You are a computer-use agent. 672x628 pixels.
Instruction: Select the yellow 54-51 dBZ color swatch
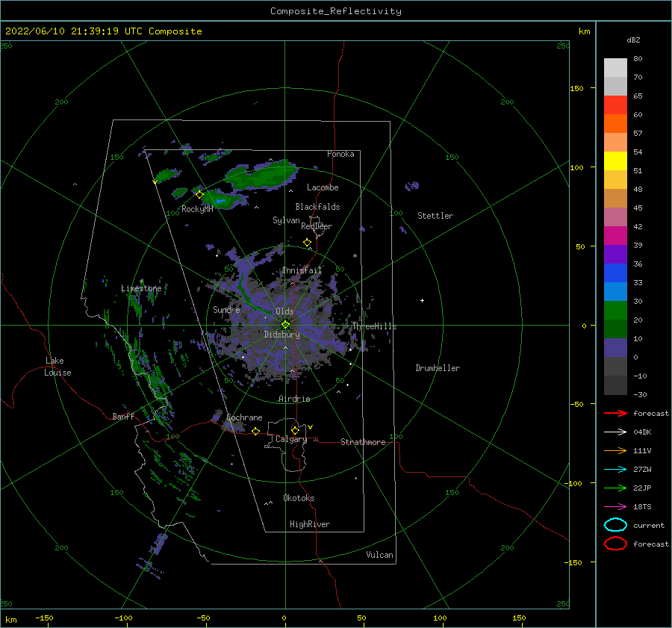[615, 161]
